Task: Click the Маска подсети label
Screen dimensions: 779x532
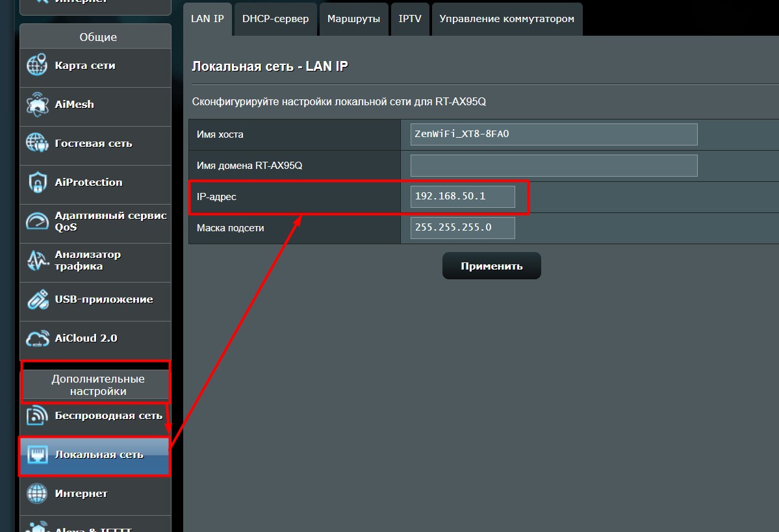Action: point(231,228)
